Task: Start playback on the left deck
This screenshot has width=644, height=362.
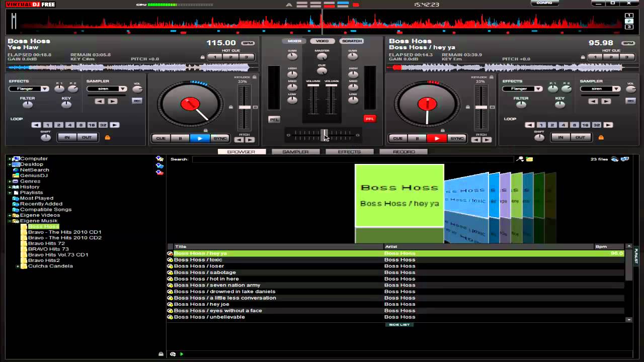Action: pyautogui.click(x=200, y=138)
